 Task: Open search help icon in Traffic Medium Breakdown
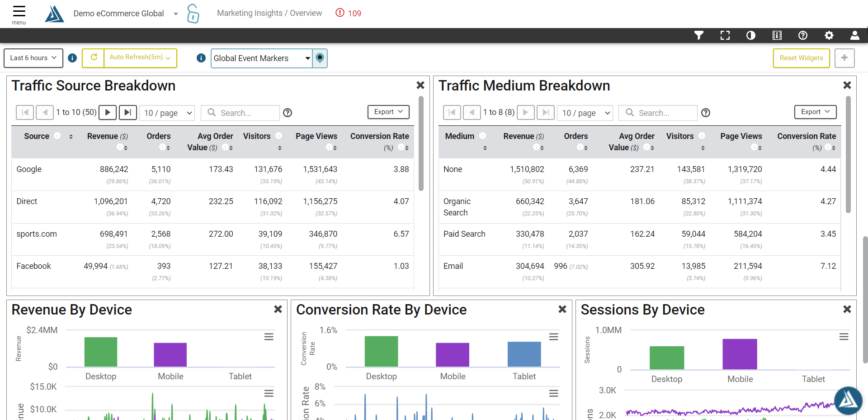point(706,113)
